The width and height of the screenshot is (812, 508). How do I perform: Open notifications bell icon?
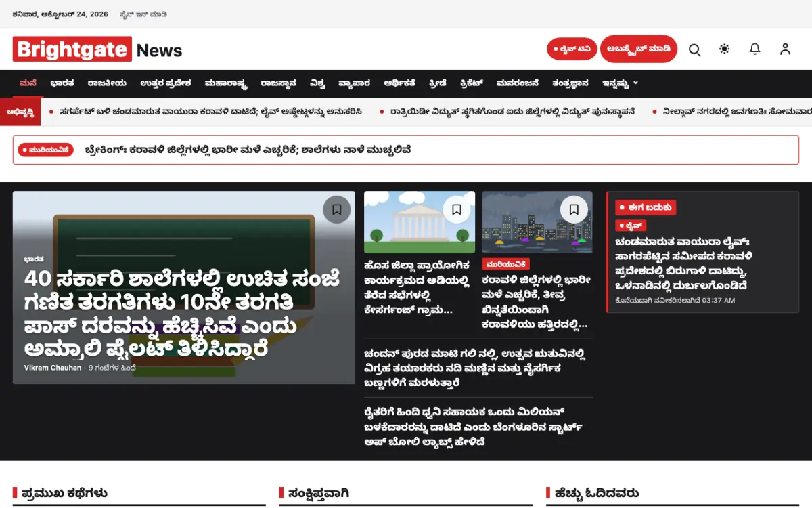[754, 49]
